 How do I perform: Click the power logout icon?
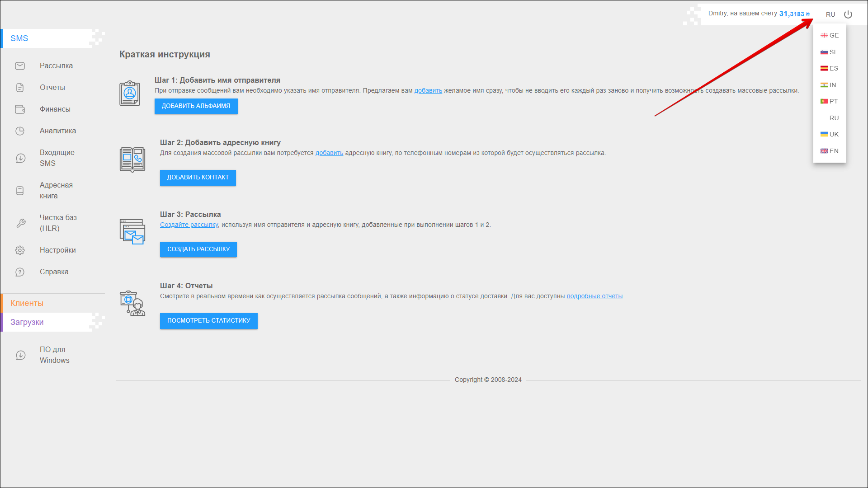(848, 14)
